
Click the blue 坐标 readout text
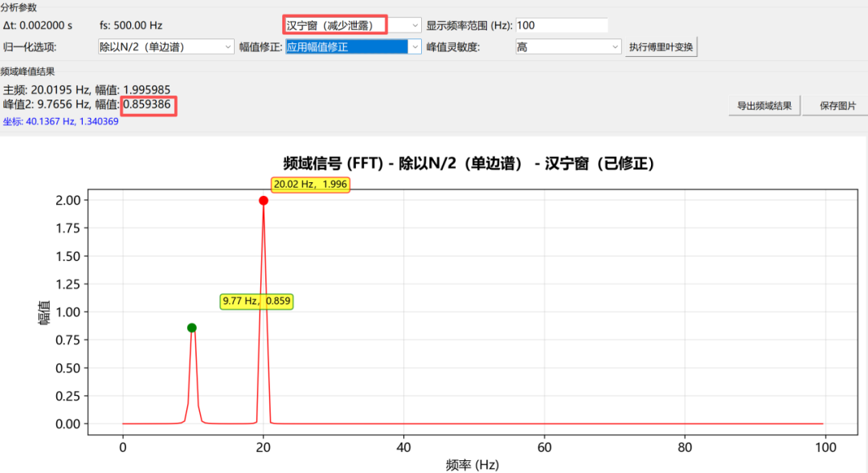pos(61,121)
